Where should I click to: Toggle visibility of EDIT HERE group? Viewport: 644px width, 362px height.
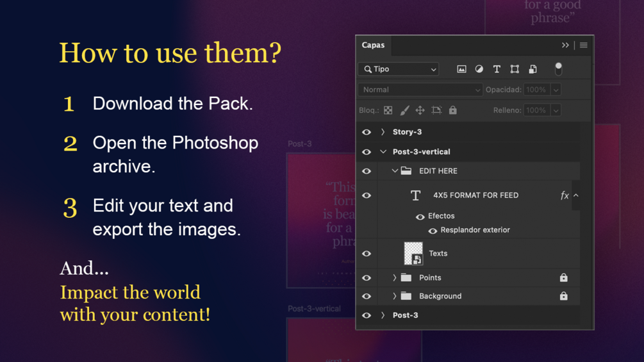point(367,171)
